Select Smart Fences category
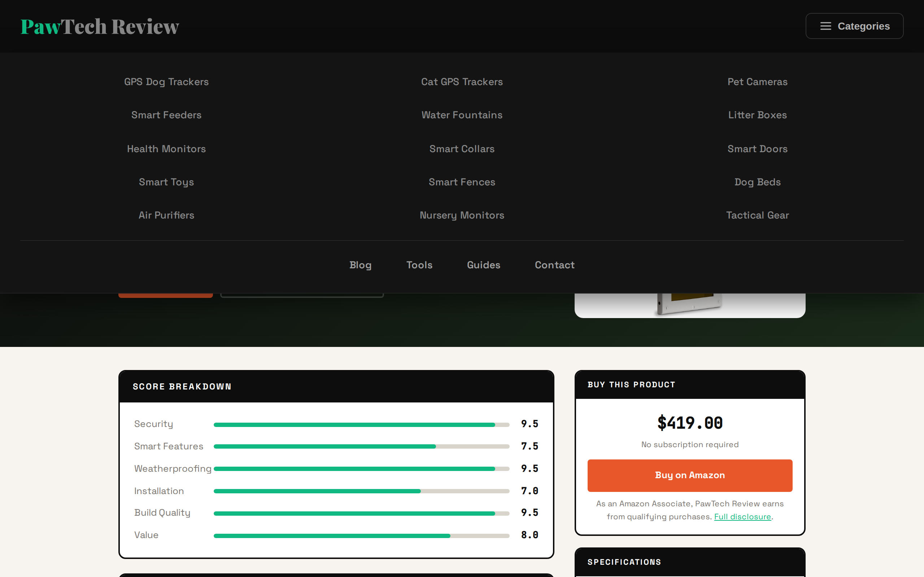 click(x=462, y=182)
